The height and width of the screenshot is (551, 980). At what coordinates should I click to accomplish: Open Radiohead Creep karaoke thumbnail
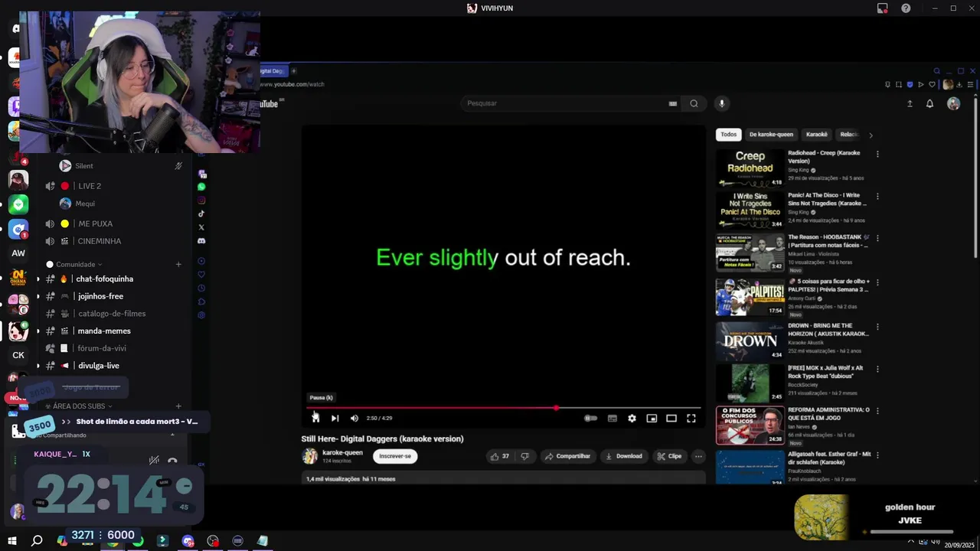pyautogui.click(x=750, y=168)
